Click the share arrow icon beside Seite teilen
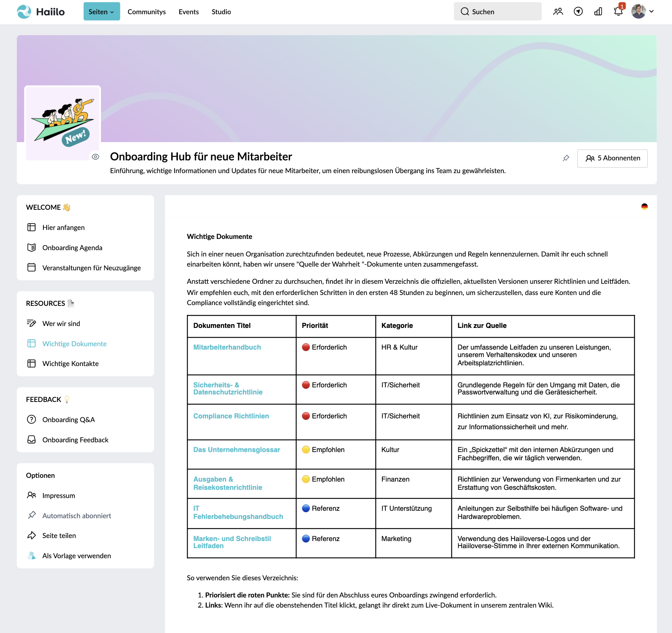The height and width of the screenshot is (633, 672). (x=31, y=535)
